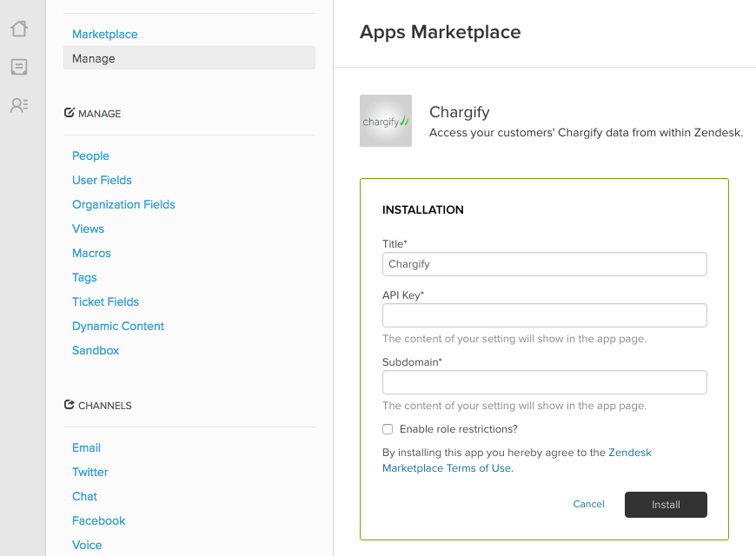Viewport: 756px width, 556px height.
Task: Open Voice channel settings
Action: pos(87,545)
